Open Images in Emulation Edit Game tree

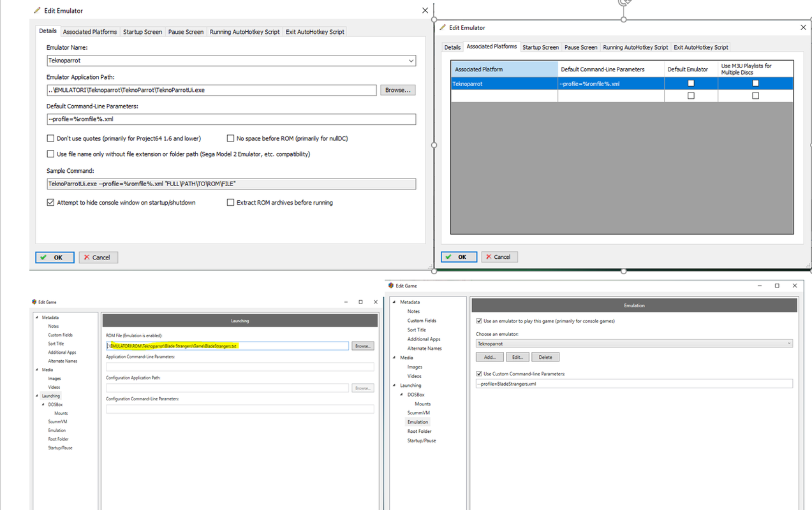(x=415, y=367)
